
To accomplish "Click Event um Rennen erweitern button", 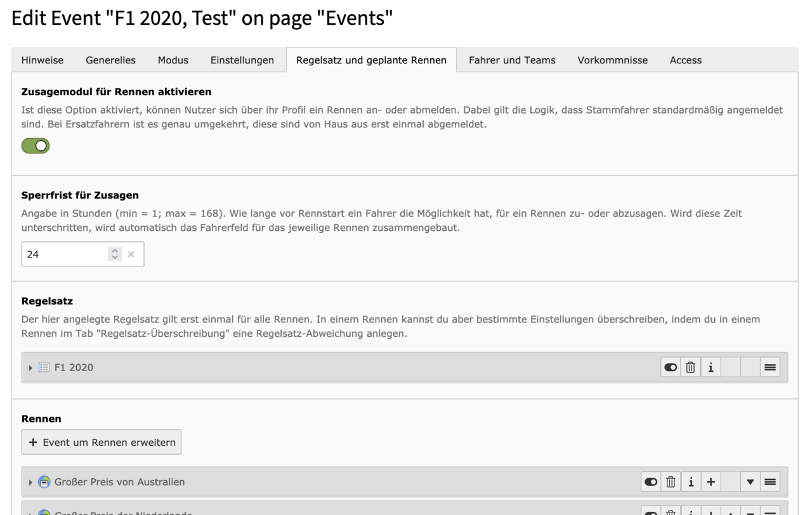I will [101, 442].
